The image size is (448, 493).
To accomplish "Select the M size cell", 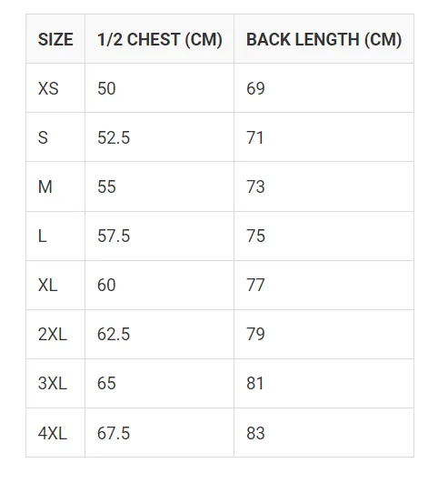I will pyautogui.click(x=55, y=186).
